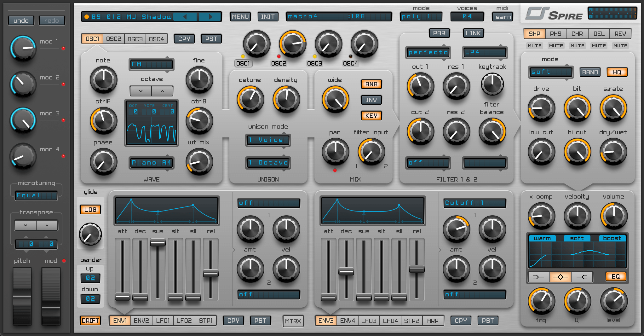644x336 pixels.
Task: Open the perfecto filter type dropdown
Action: pyautogui.click(x=428, y=52)
